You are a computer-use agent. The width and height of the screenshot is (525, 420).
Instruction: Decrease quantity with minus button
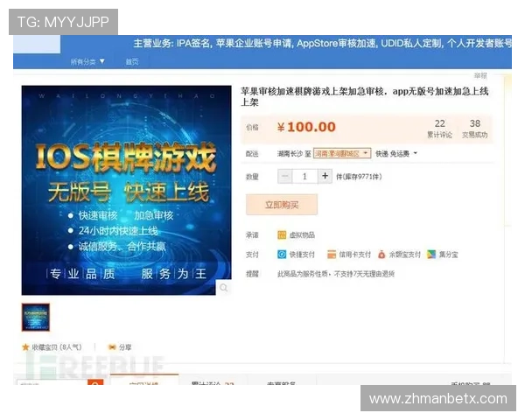(285, 176)
